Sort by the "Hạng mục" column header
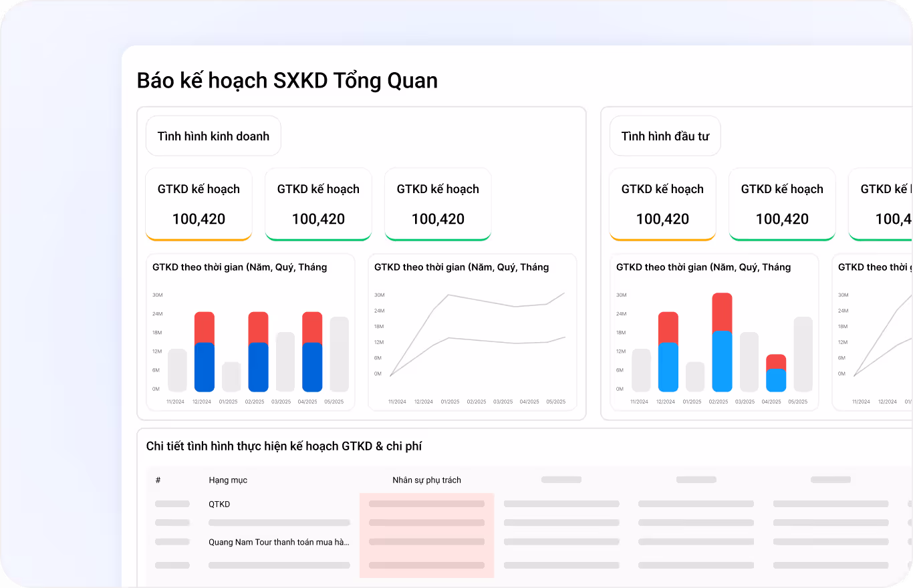913x588 pixels. [228, 480]
